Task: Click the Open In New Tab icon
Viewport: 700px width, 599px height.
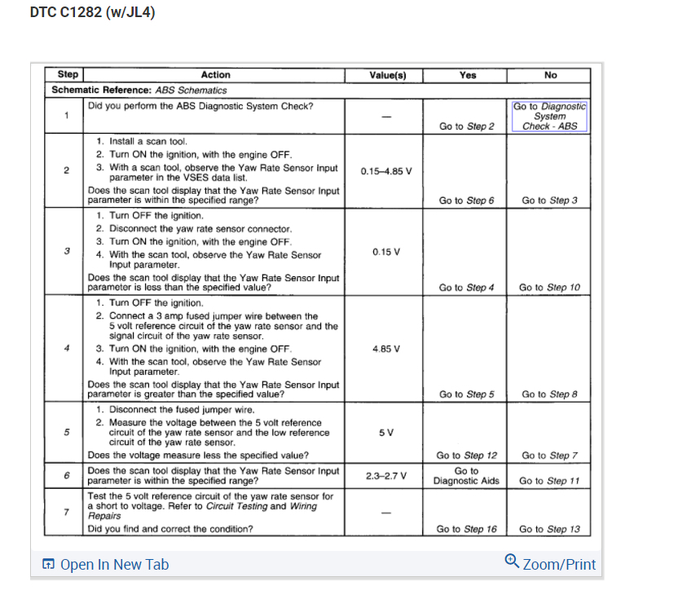Action: (x=48, y=564)
